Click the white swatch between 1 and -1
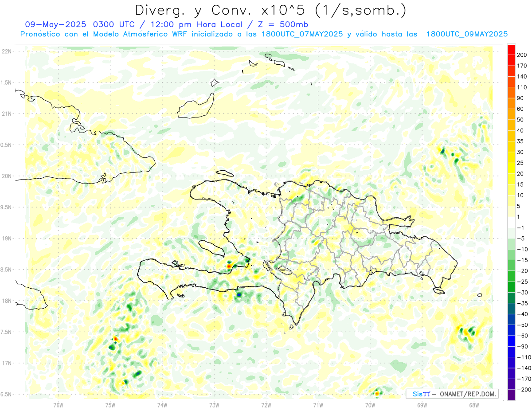 (512, 223)
